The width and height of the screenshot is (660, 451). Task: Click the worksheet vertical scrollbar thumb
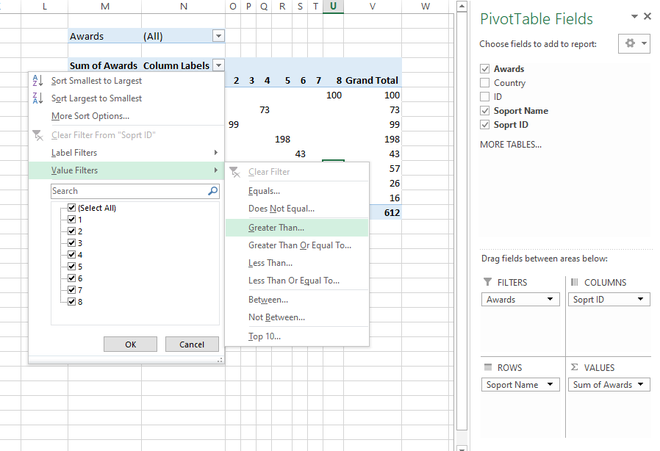pos(462,221)
